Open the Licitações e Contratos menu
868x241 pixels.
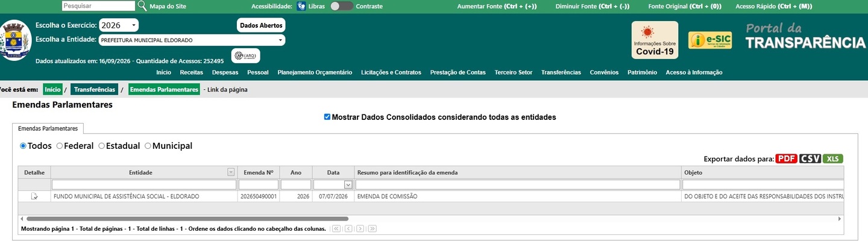(x=391, y=72)
